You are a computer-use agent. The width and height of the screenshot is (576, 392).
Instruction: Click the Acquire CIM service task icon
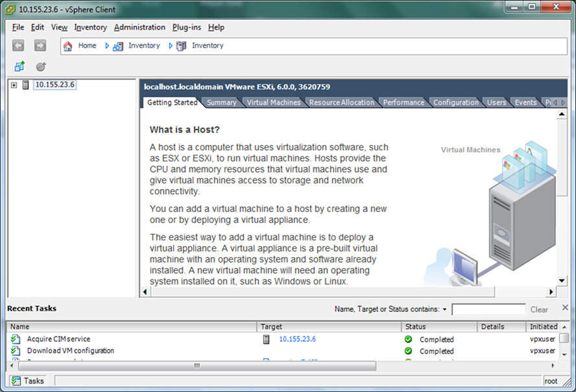[x=16, y=339]
